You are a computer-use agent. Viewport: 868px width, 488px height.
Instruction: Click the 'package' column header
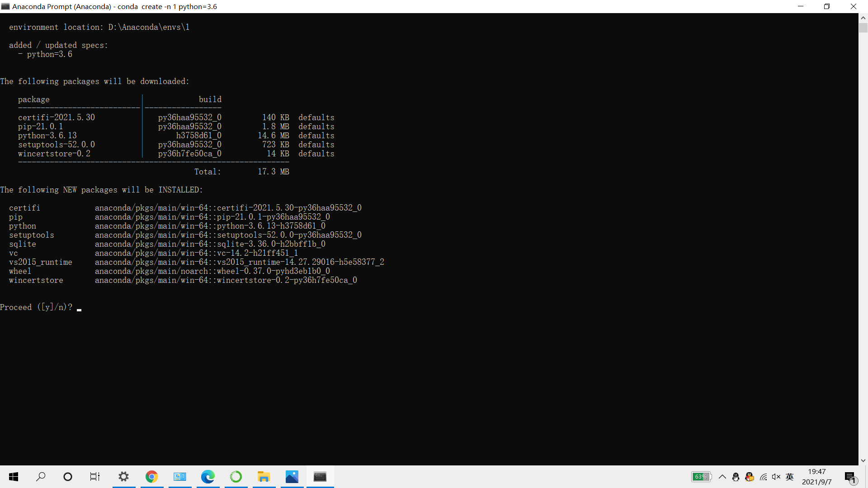point(34,99)
